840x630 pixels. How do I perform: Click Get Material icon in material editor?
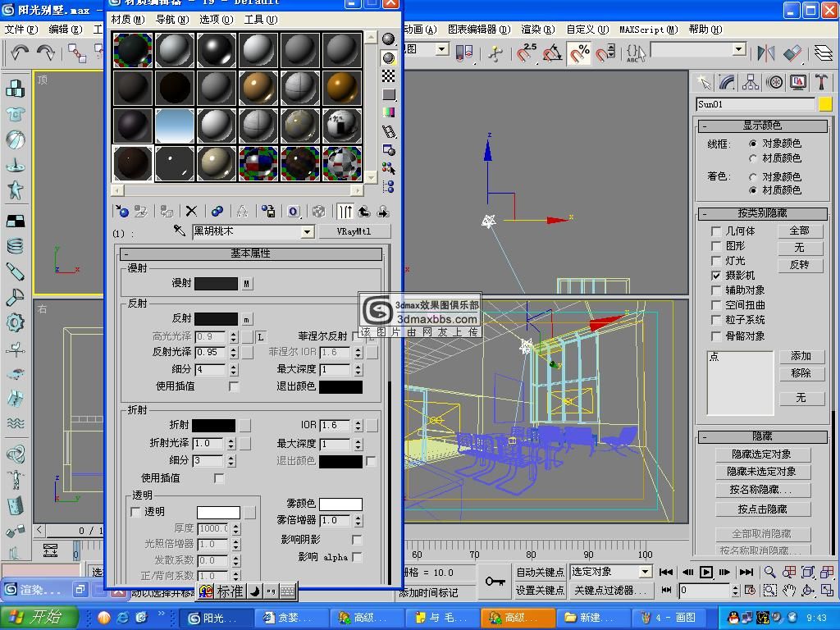pos(121,212)
